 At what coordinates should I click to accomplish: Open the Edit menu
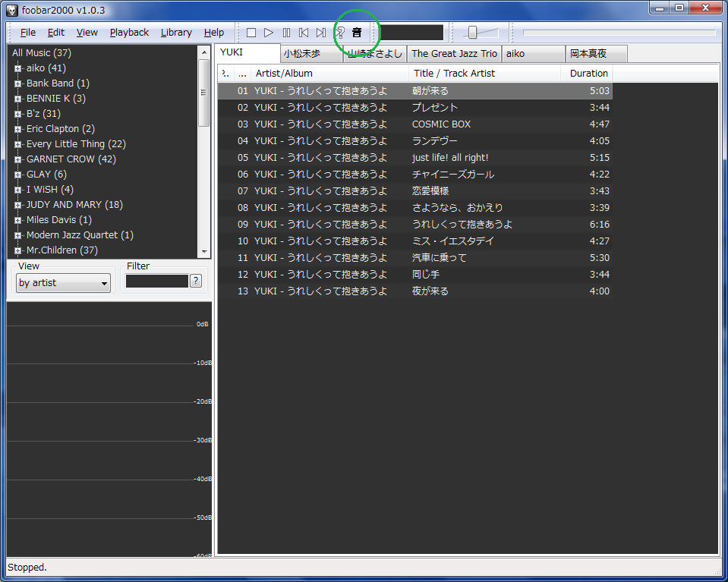[x=55, y=33]
